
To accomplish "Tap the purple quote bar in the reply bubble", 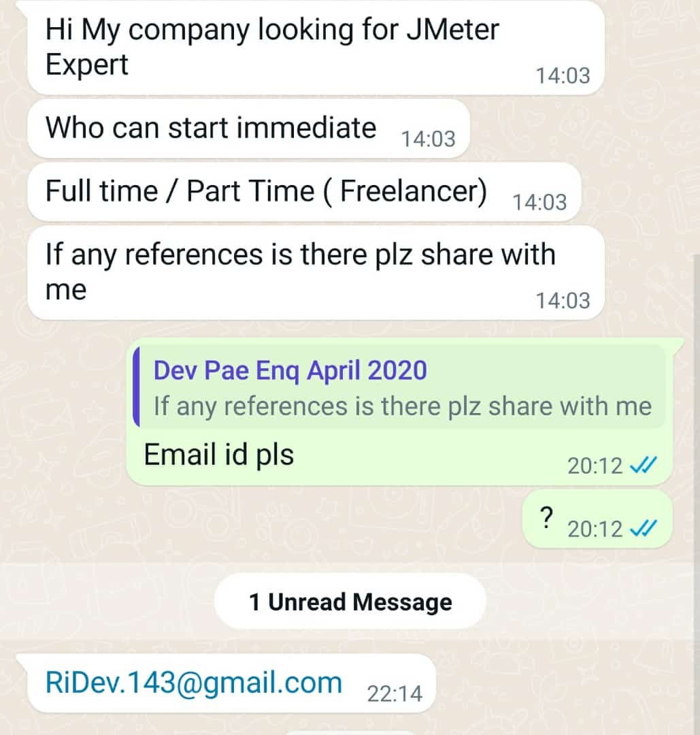I will [x=136, y=387].
